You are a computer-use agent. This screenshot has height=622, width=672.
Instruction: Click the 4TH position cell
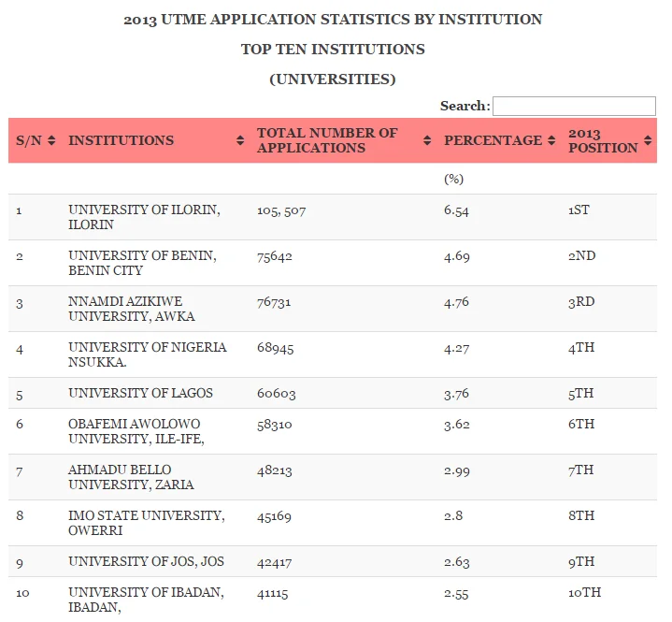[581, 347]
